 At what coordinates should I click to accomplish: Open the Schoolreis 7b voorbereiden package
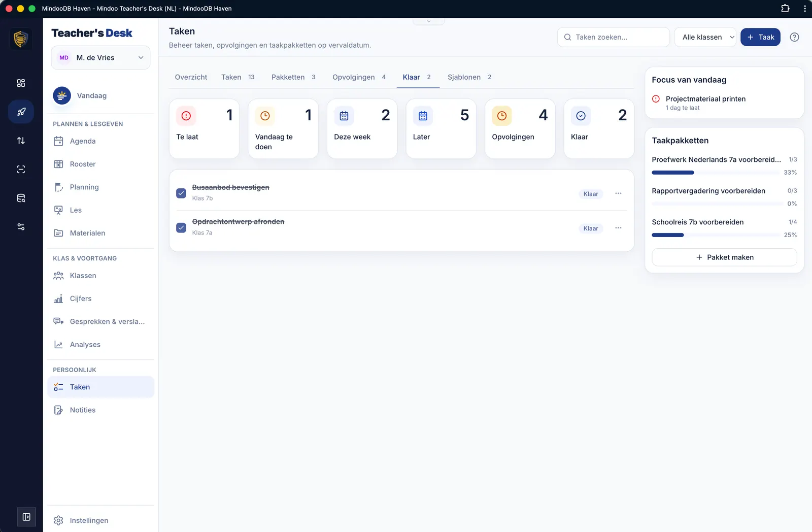coord(698,222)
